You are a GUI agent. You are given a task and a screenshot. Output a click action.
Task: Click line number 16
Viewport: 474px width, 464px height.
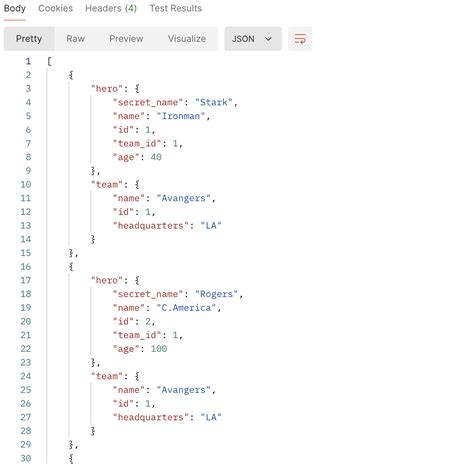tap(26, 267)
